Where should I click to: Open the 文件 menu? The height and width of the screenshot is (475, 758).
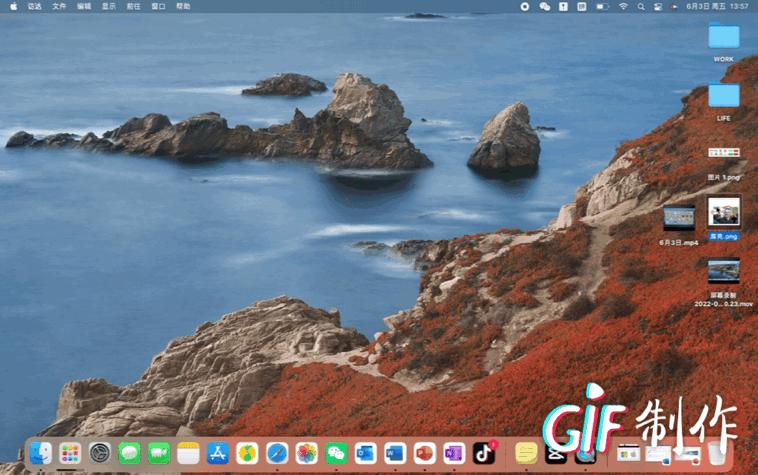[x=59, y=6]
